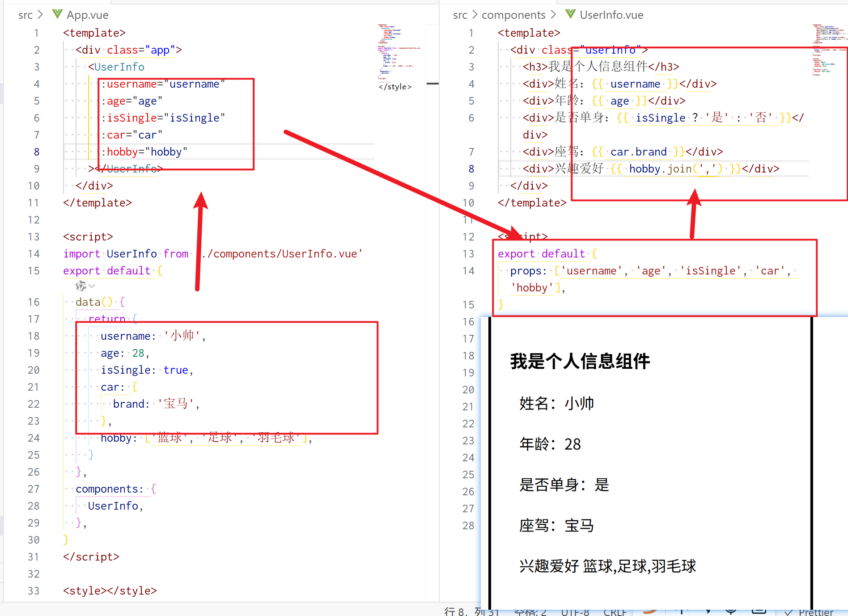Click 'export default {' in App.vue
The image size is (848, 616).
[x=113, y=271]
